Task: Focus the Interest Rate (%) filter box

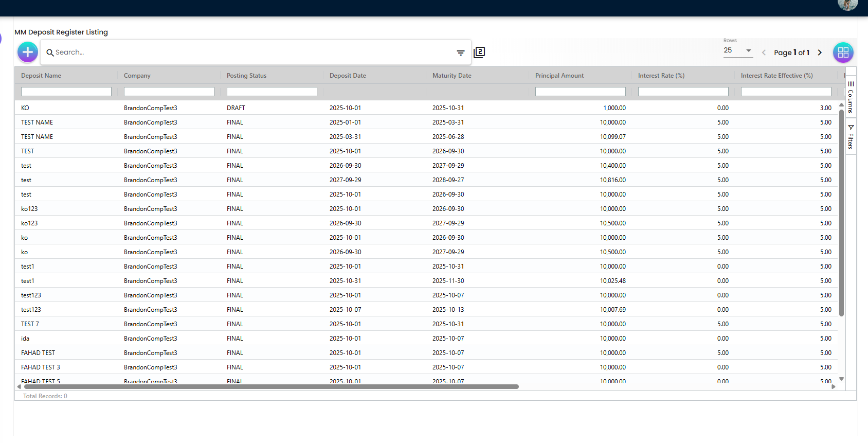Action: coord(683,92)
